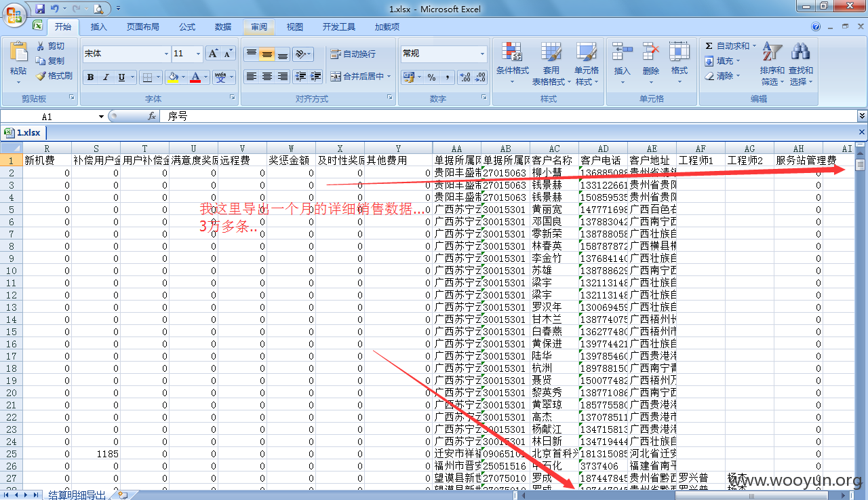The width and height of the screenshot is (868, 500).
Task: Choose the red font color swatch
Action: [195, 77]
